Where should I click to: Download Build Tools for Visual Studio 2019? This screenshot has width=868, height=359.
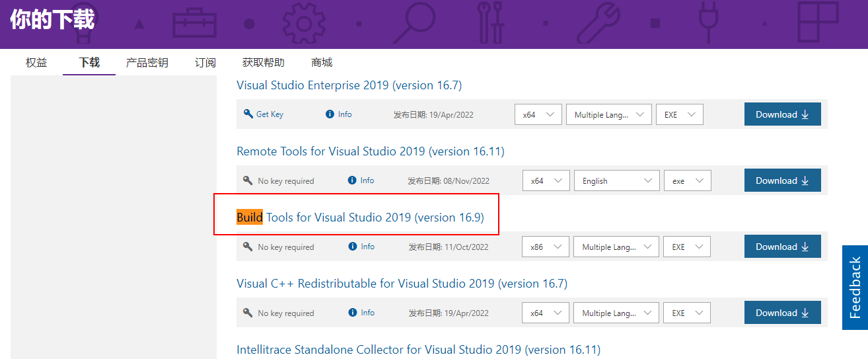click(x=782, y=247)
